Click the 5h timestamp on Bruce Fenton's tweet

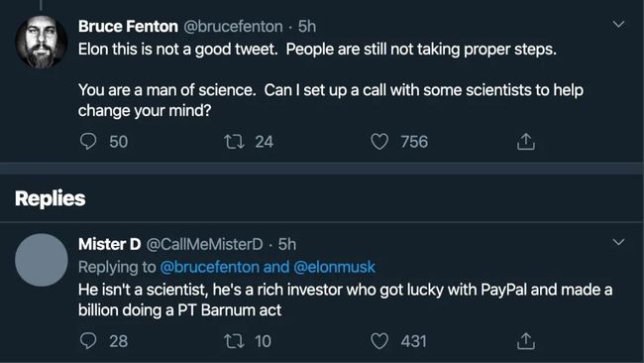(x=307, y=27)
